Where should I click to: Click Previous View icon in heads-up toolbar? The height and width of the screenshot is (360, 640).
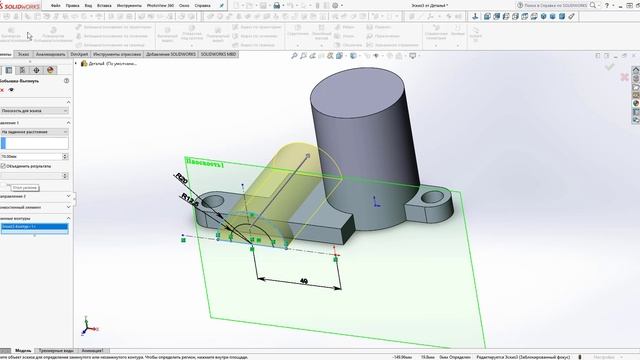point(313,56)
